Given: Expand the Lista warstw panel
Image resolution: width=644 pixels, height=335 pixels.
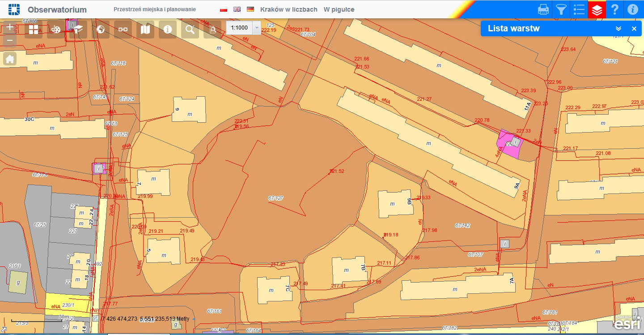Looking at the screenshot, I should point(619,29).
